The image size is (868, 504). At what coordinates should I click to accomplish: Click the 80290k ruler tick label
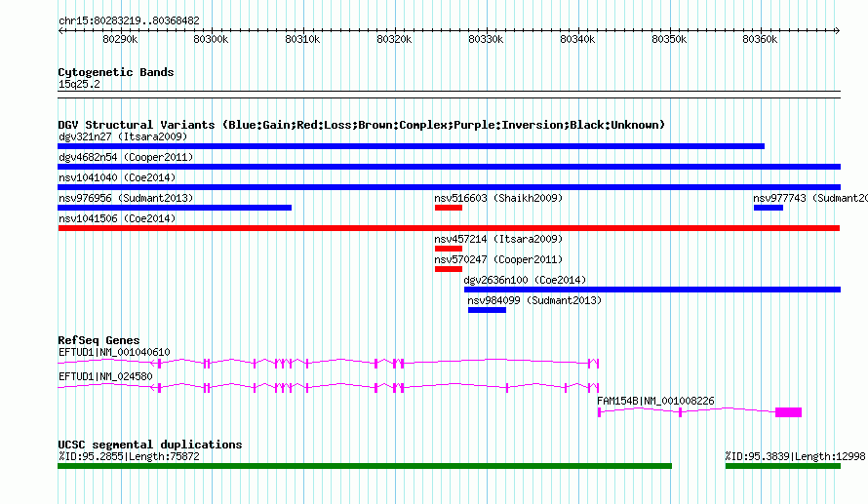120,39
